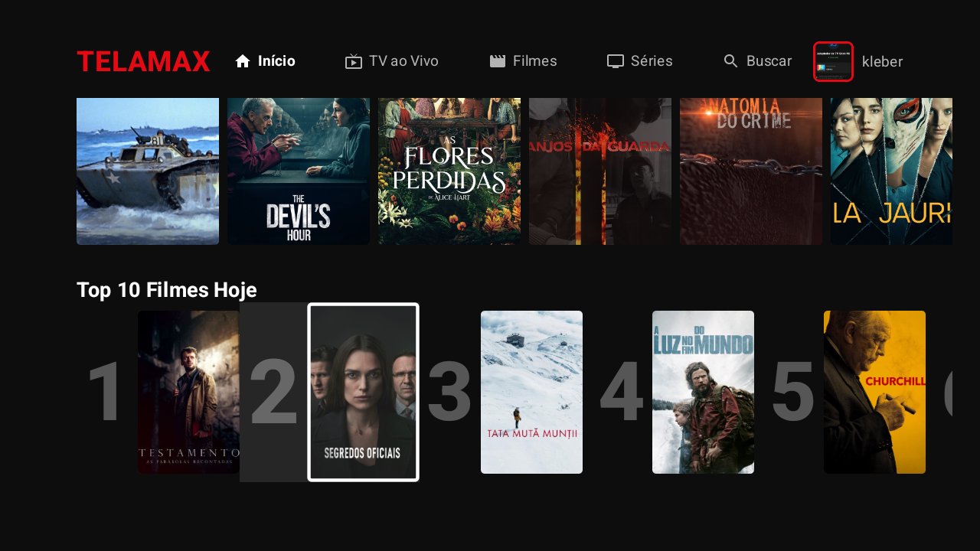Open the Anatomia do Crime poster

[x=751, y=171]
